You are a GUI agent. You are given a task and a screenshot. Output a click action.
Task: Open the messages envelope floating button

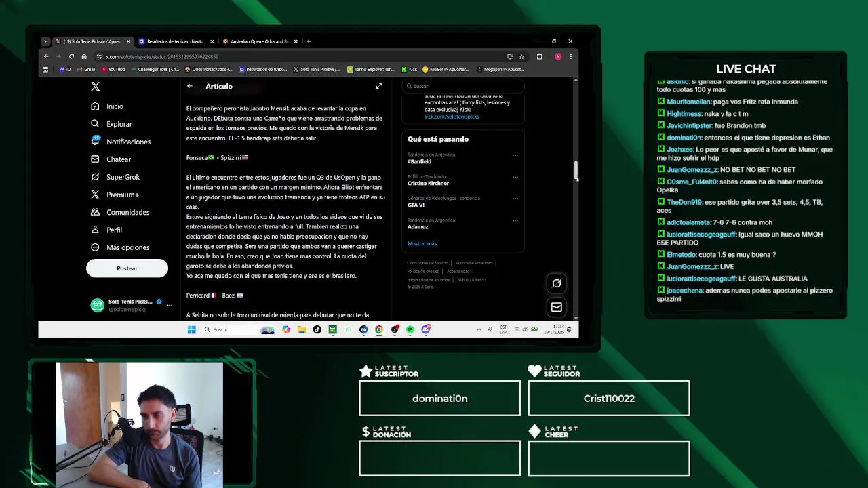click(557, 307)
